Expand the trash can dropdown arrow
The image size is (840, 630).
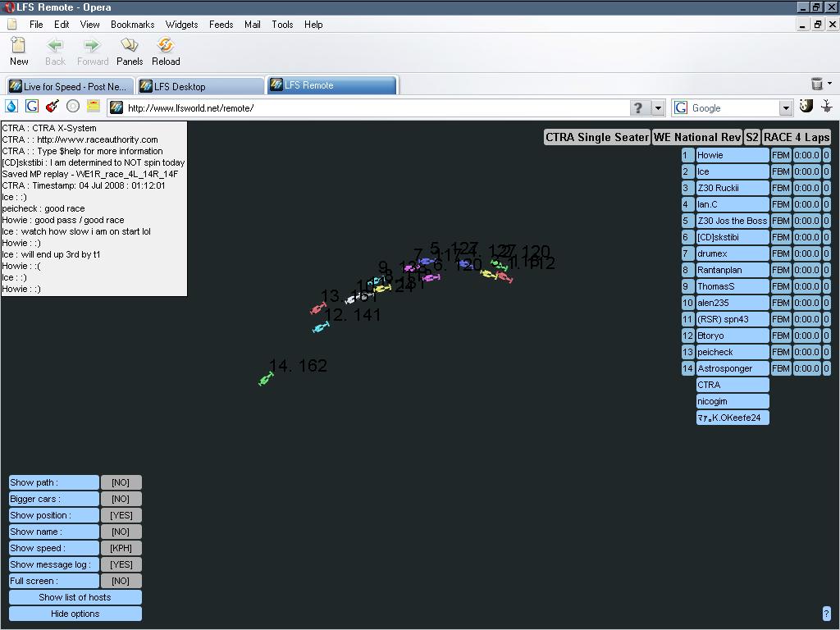coord(830,84)
